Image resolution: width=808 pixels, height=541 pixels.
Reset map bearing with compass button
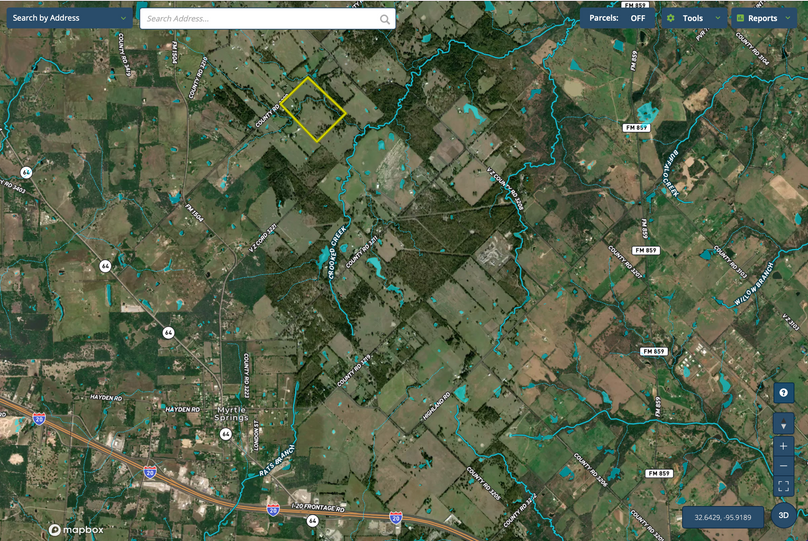click(783, 424)
